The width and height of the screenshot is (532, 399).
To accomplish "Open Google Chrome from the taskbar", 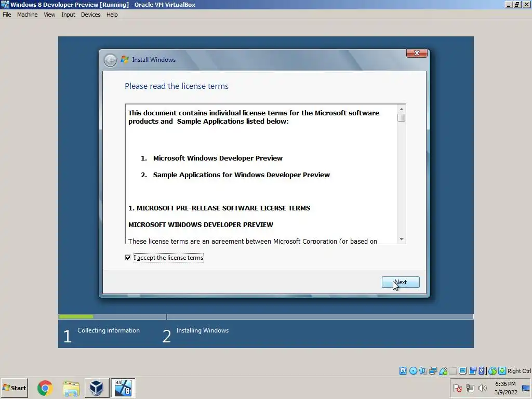I will click(x=45, y=388).
